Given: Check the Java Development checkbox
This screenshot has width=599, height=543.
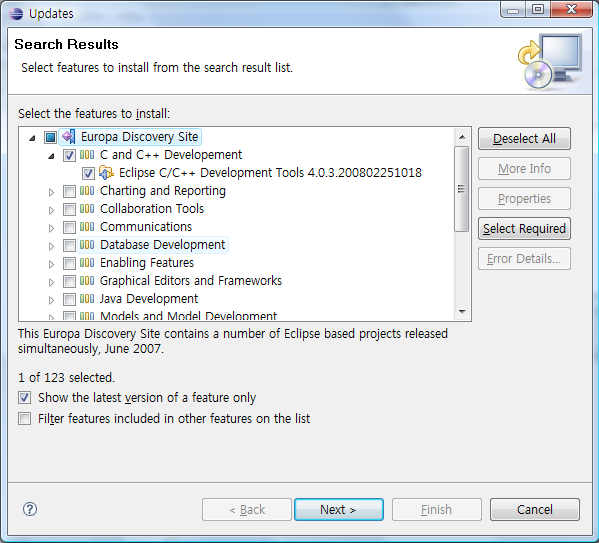Looking at the screenshot, I should click(x=69, y=299).
